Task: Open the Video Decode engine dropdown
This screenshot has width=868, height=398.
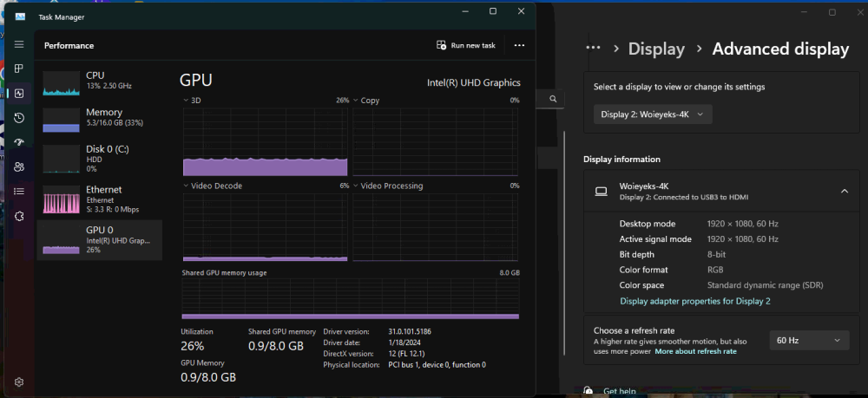Action: (186, 186)
